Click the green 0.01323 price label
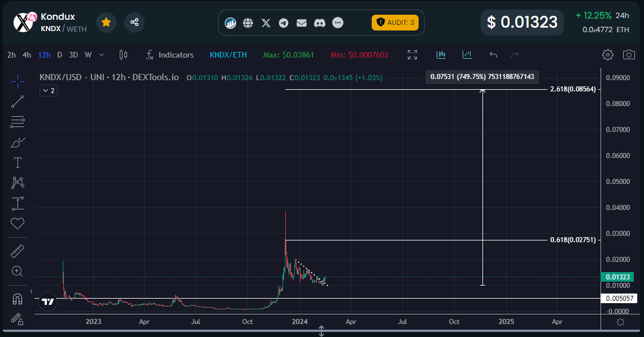This screenshot has width=644, height=337. pos(618,277)
